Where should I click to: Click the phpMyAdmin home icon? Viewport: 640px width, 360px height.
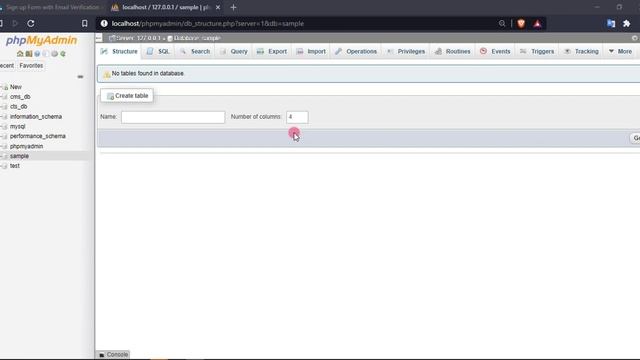point(20,53)
